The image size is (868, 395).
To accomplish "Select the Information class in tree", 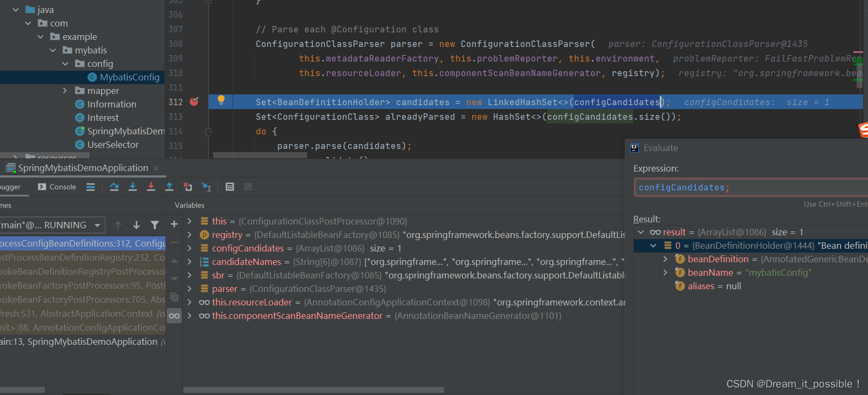I will [x=112, y=104].
